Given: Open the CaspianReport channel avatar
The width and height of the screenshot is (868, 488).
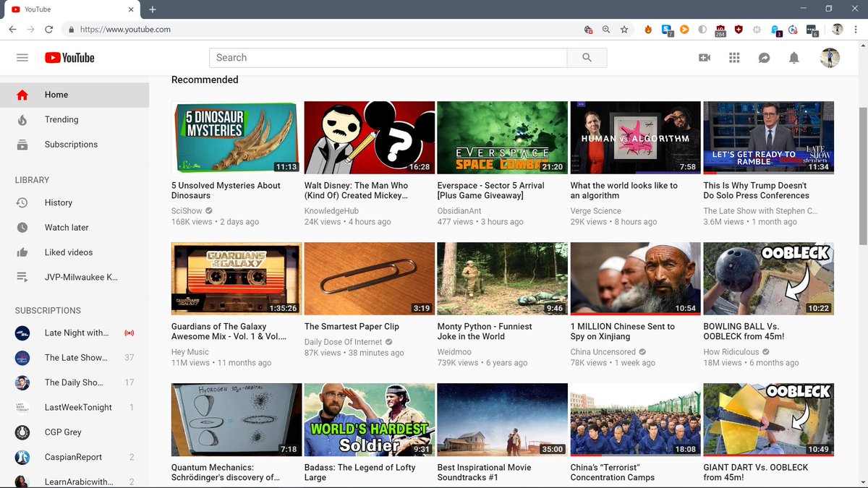Looking at the screenshot, I should pyautogui.click(x=22, y=457).
